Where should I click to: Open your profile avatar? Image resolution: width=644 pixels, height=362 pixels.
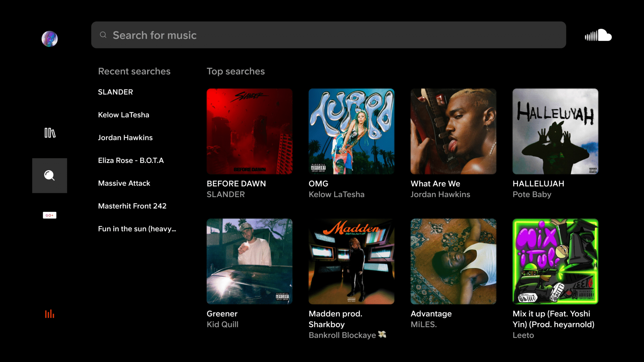click(49, 38)
